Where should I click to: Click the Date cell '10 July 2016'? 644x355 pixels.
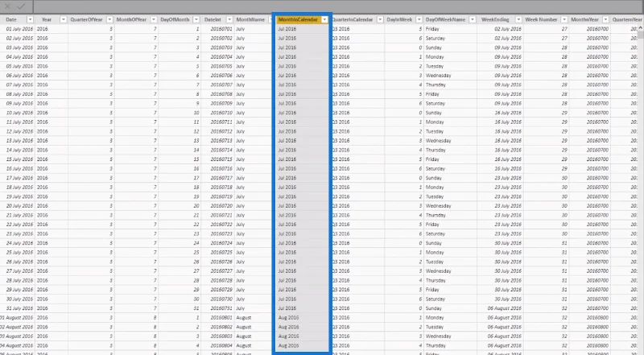(x=19, y=113)
